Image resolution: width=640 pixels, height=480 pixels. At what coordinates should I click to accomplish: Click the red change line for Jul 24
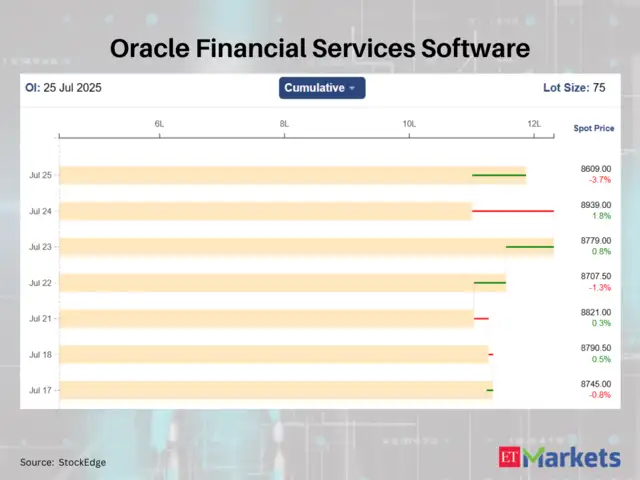512,211
